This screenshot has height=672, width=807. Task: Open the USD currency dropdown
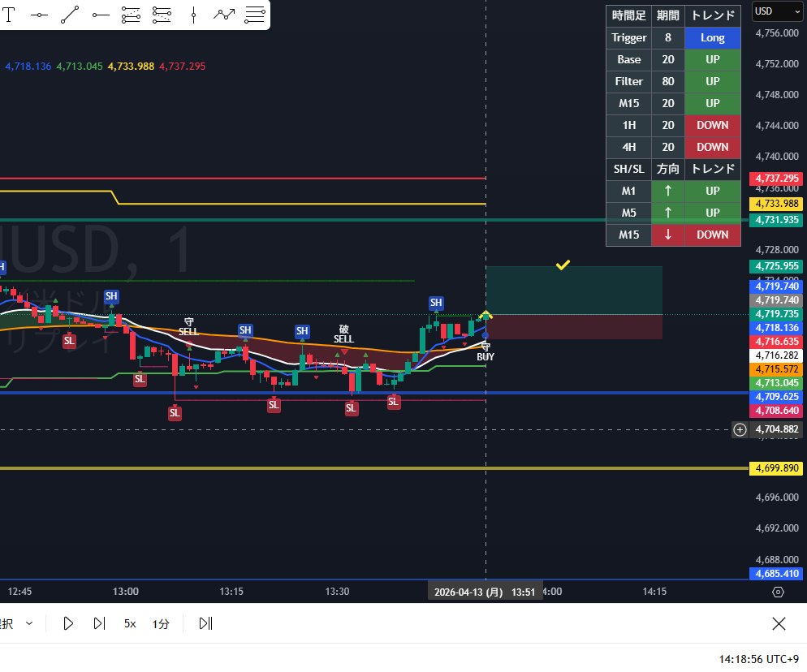point(777,11)
